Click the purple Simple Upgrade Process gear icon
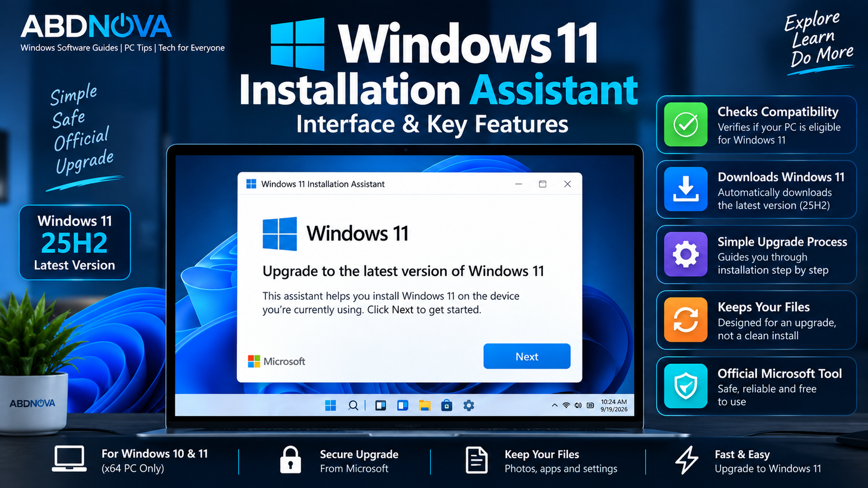Image resolution: width=868 pixels, height=488 pixels. point(686,254)
